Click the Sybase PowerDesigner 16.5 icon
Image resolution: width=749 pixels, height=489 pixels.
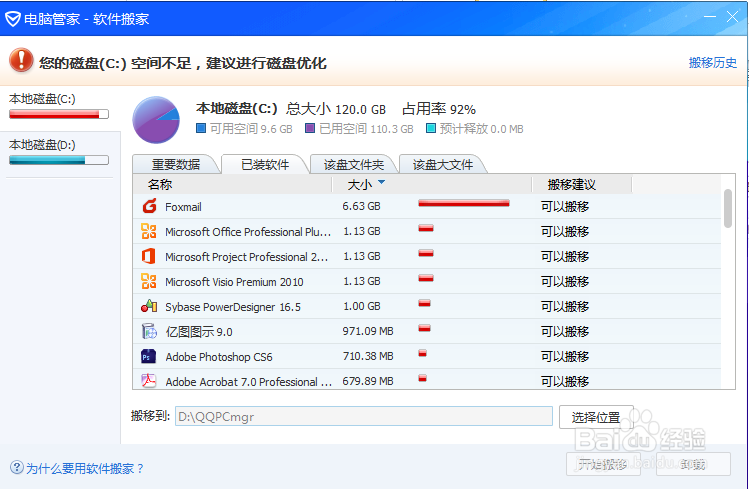coord(149,306)
